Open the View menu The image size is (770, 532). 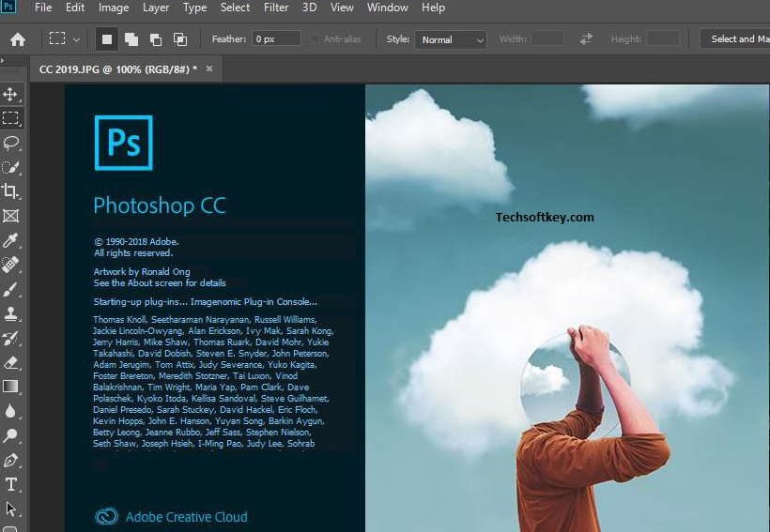[342, 8]
